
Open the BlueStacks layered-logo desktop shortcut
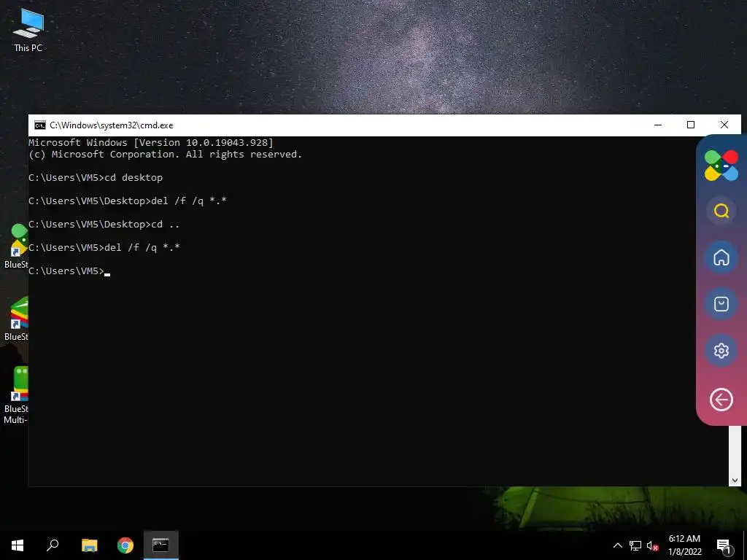[16, 319]
